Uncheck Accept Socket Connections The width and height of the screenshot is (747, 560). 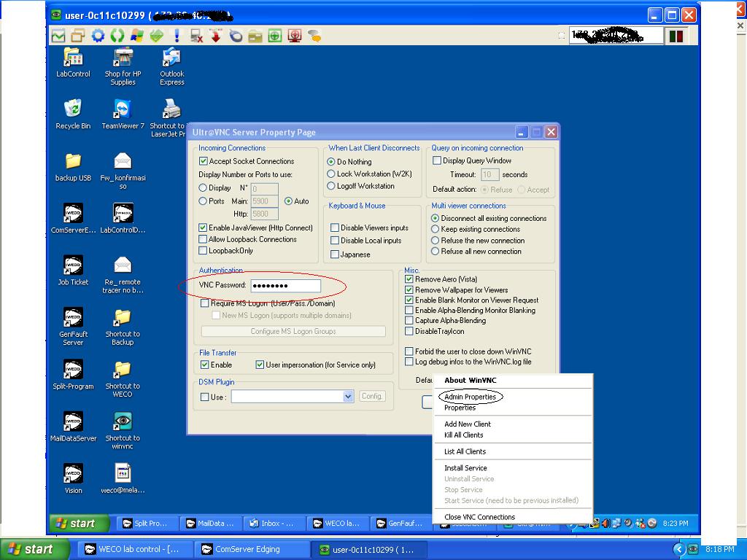(x=203, y=161)
